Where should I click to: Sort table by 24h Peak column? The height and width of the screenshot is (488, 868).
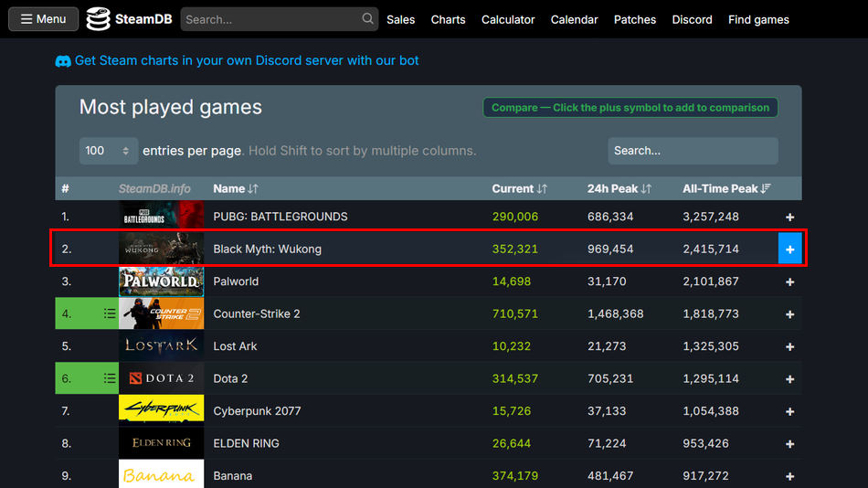619,188
